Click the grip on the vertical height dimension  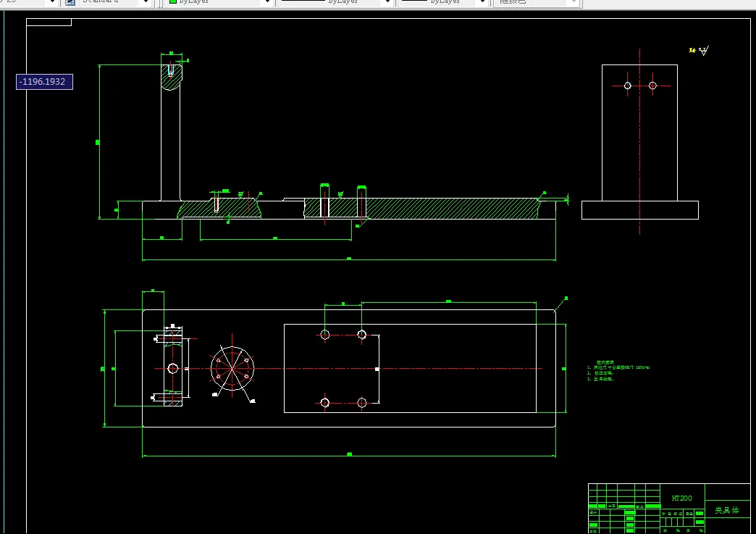[98, 142]
